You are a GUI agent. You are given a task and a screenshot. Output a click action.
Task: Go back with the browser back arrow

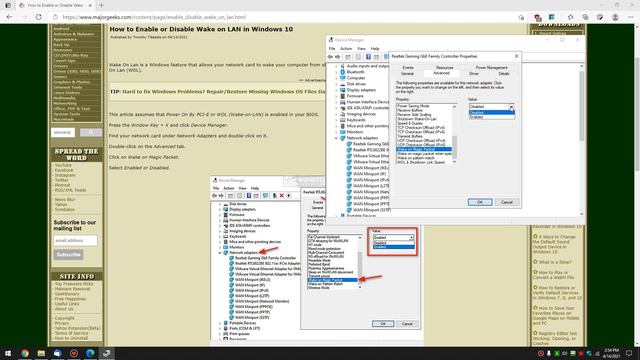coord(9,17)
